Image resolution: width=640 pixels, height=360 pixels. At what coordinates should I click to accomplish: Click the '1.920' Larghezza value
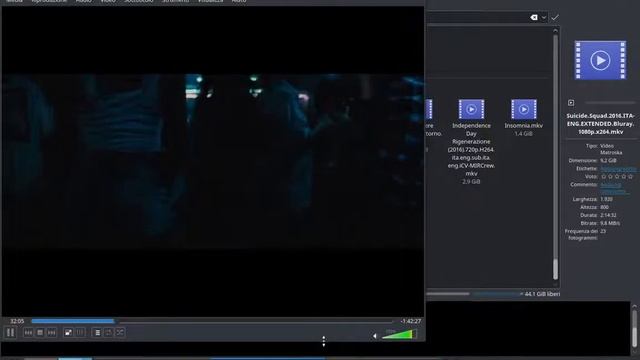click(x=606, y=199)
